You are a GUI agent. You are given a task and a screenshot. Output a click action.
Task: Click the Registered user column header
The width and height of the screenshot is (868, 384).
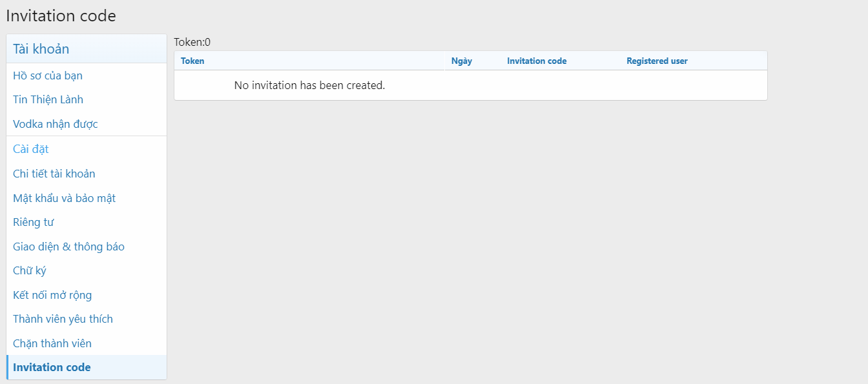(657, 61)
